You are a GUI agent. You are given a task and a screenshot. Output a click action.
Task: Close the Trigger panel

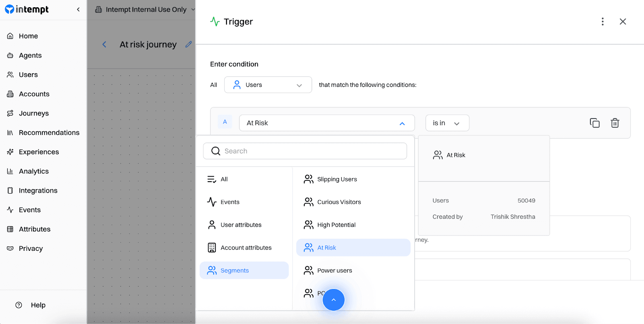[x=623, y=22]
